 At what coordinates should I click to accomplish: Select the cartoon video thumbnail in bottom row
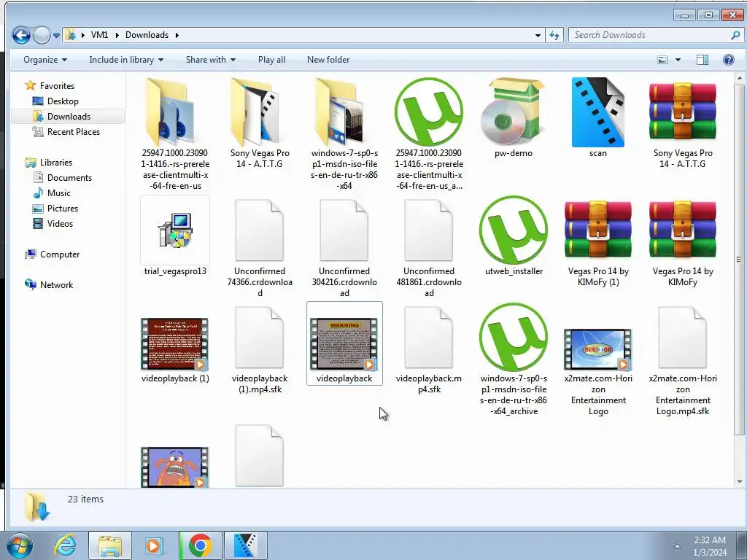click(x=175, y=467)
